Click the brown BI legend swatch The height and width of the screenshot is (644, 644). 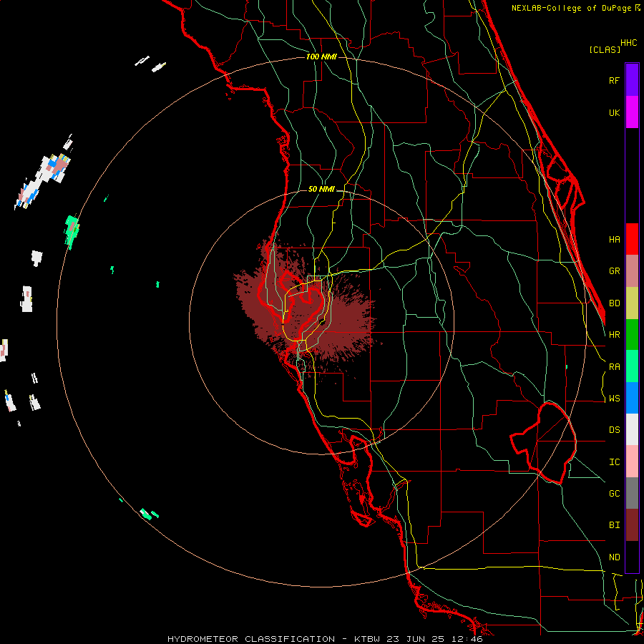(632, 525)
